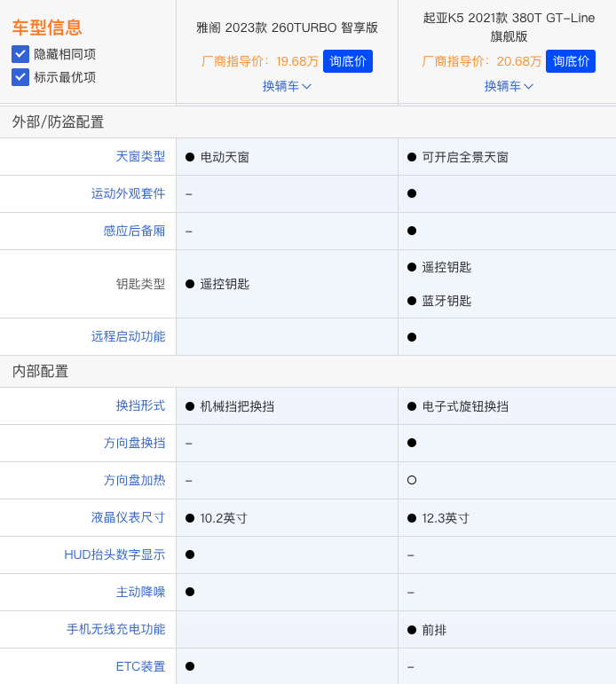Open the 主动降噪 spec link
This screenshot has width=616, height=684.
tap(140, 592)
